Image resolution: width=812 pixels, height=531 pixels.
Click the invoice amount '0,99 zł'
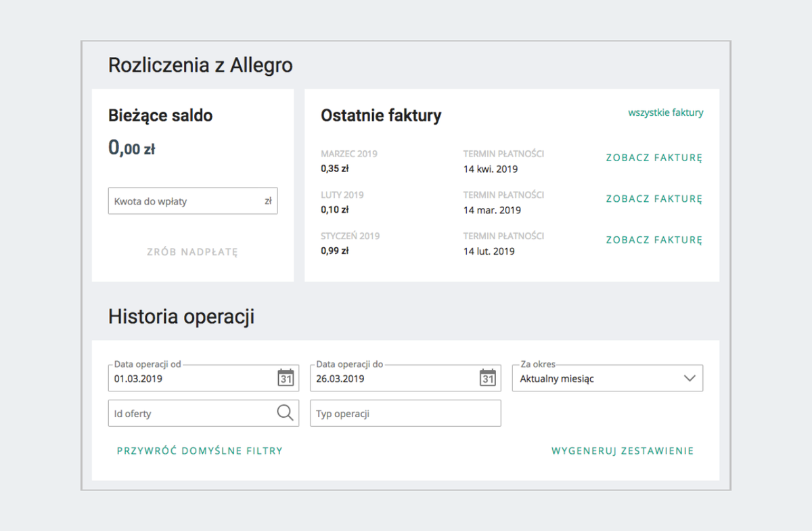tap(334, 251)
